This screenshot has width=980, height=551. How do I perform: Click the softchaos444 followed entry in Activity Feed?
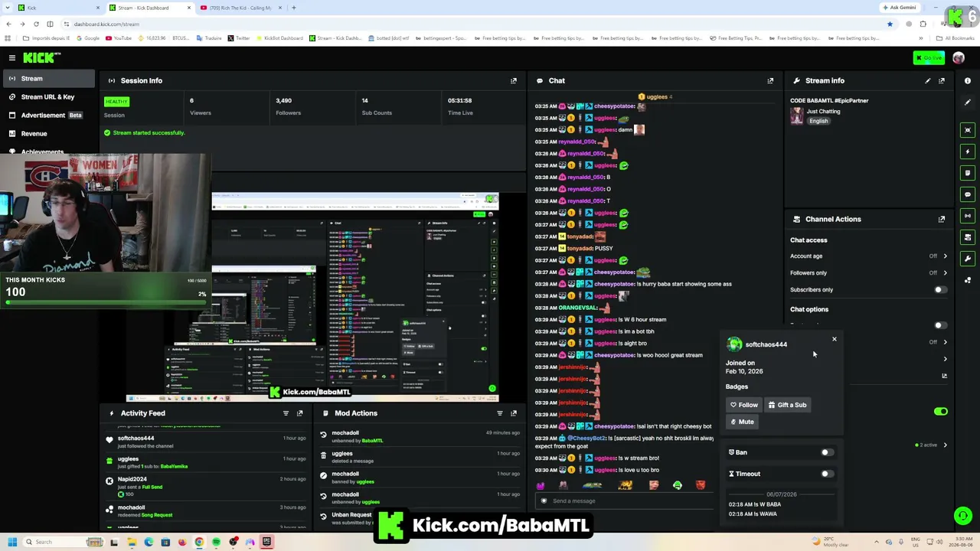[207, 442]
